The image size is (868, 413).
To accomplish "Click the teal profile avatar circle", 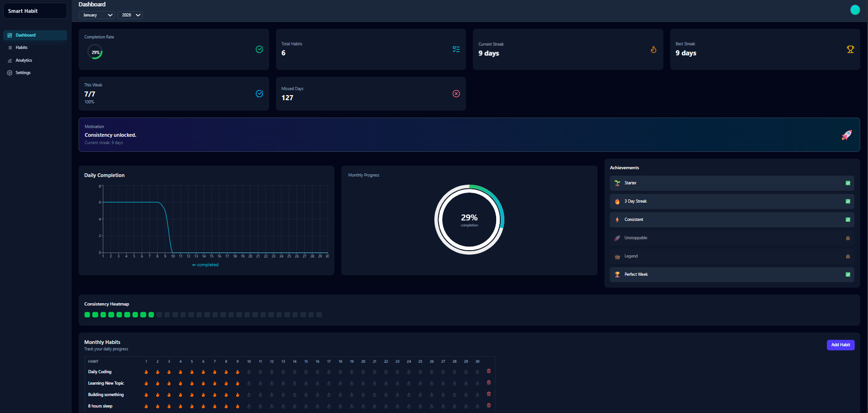I will 855,10.
